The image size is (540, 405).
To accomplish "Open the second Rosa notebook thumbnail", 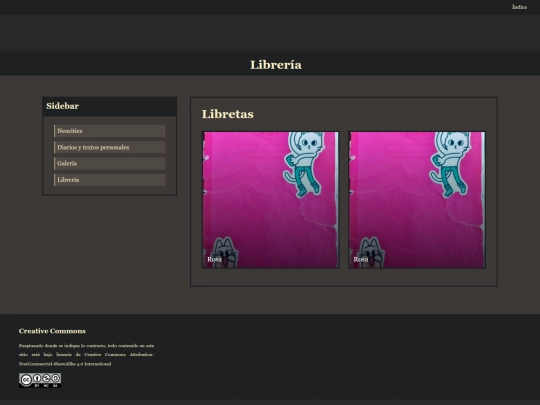I will [417, 200].
